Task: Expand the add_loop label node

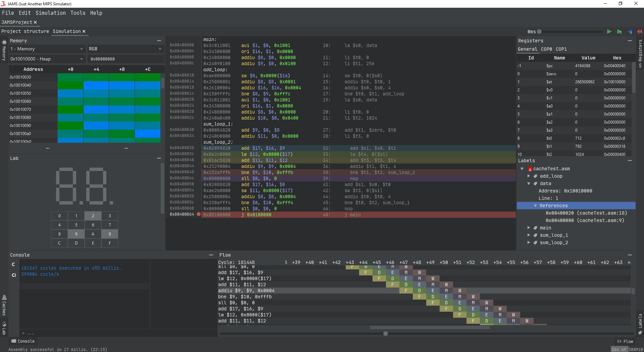Action: pyautogui.click(x=529, y=176)
